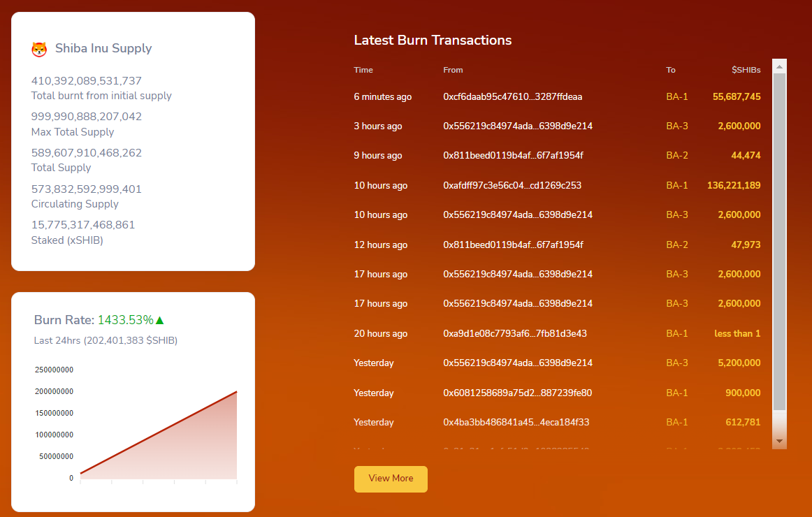The width and height of the screenshot is (812, 517).
Task: Click the Last 24hrs (202,401,383 $SHIB) text
Action: point(106,340)
